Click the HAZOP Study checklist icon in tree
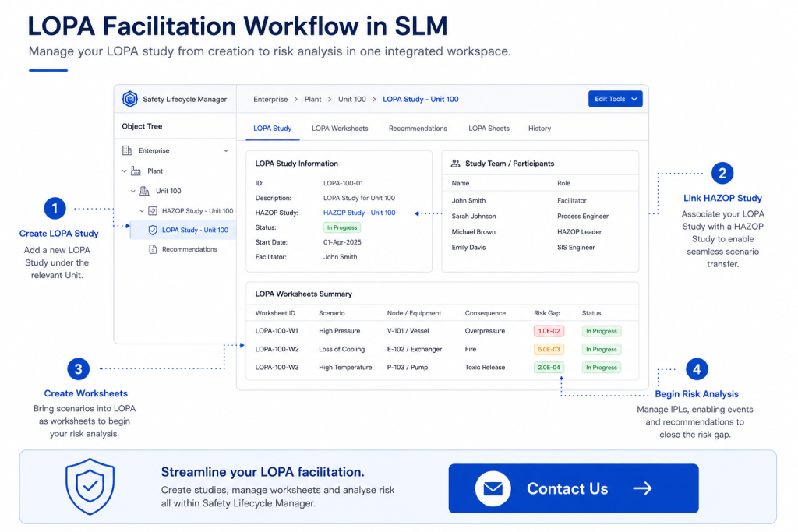 click(x=153, y=210)
